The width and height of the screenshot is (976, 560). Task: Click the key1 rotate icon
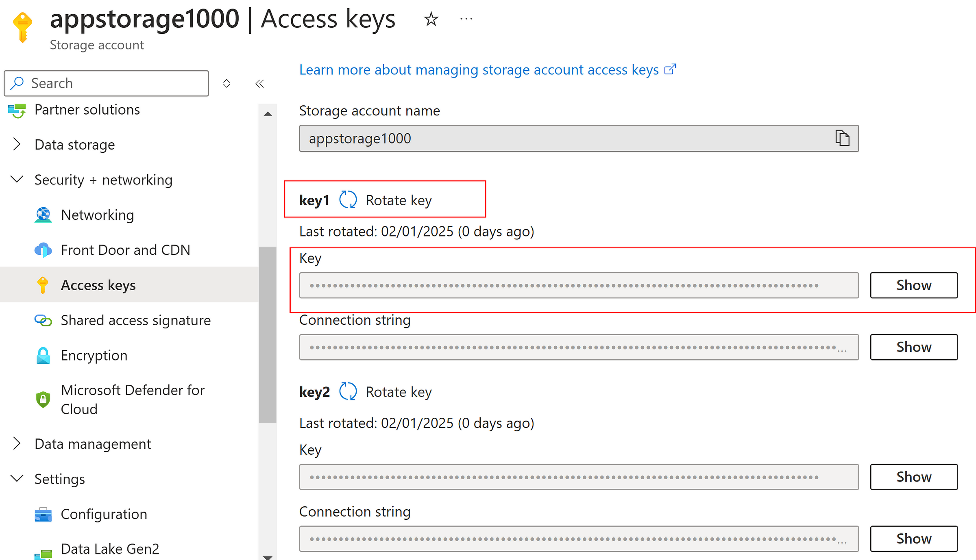coord(348,200)
